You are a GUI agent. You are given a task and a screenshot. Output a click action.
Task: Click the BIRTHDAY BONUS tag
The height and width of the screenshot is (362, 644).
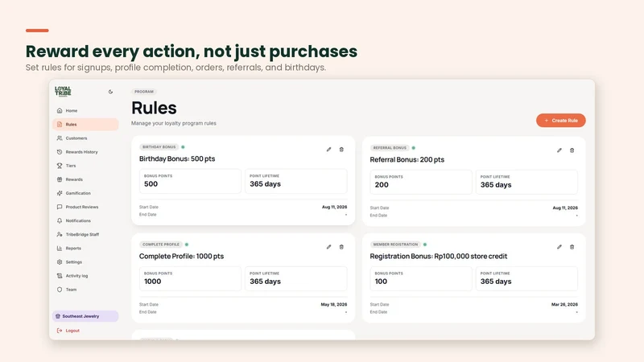(x=159, y=147)
